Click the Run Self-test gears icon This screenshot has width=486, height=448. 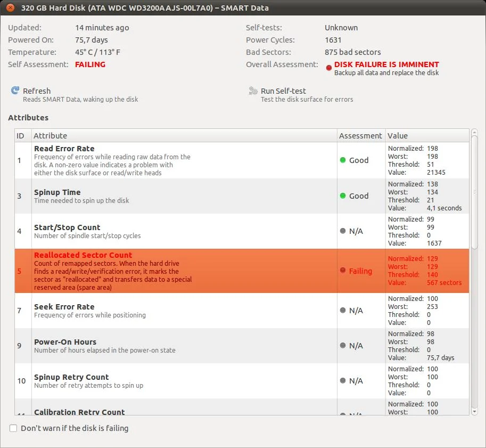point(253,91)
